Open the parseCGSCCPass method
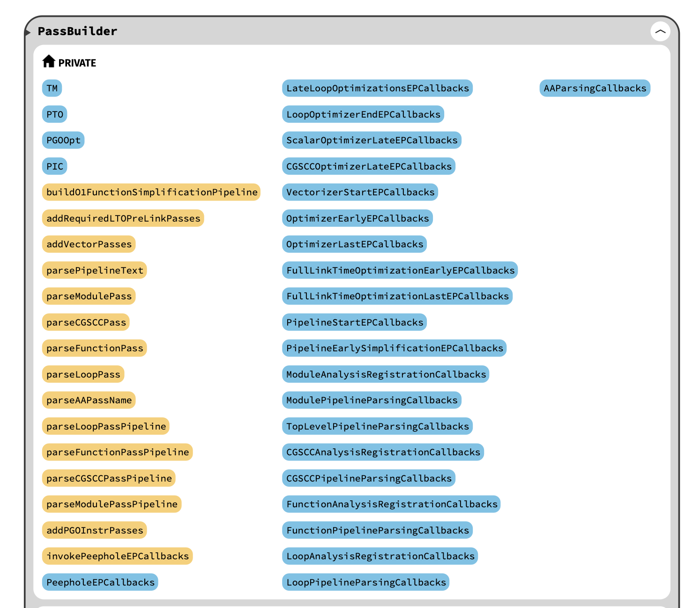 (86, 322)
